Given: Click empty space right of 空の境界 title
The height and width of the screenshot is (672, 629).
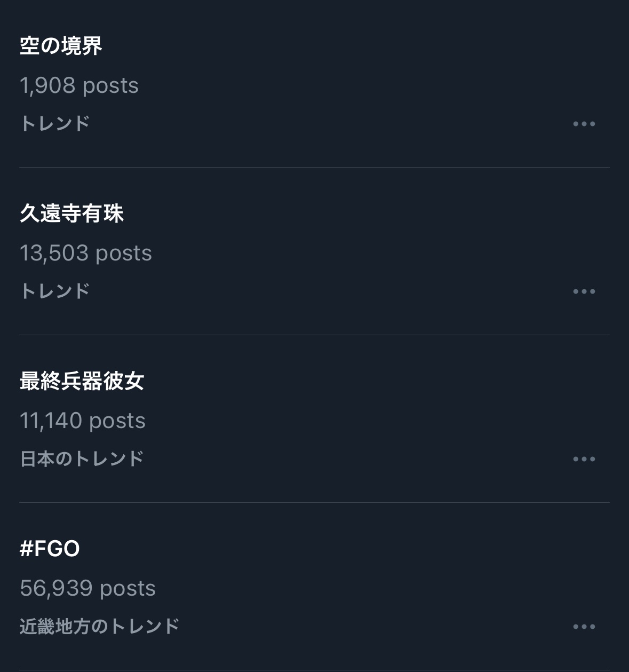Looking at the screenshot, I should (x=347, y=46).
